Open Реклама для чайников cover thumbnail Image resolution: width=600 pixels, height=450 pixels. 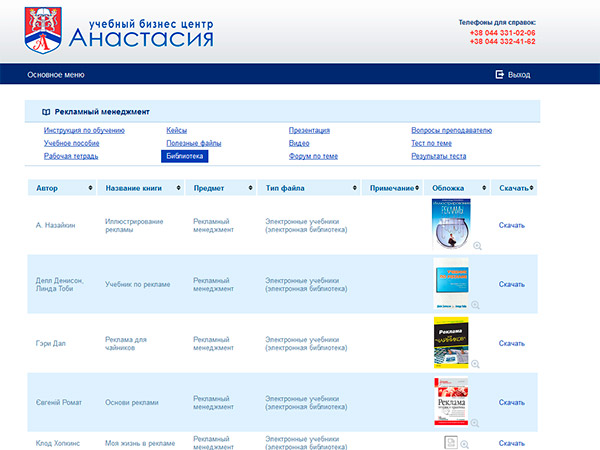(452, 343)
